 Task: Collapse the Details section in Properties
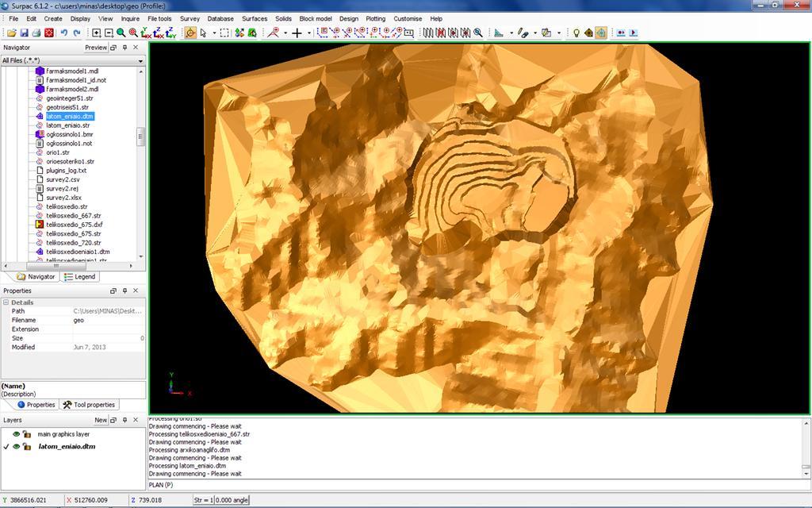click(x=6, y=302)
